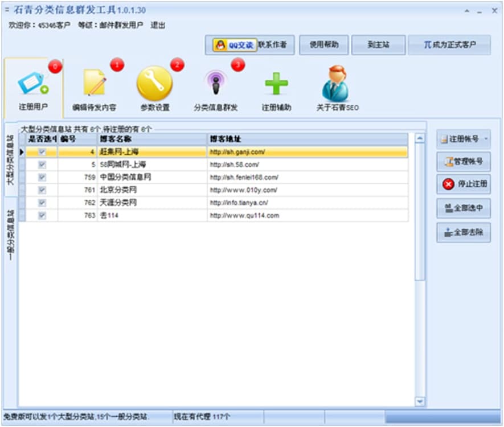Click the 管理帐号 button

click(464, 161)
